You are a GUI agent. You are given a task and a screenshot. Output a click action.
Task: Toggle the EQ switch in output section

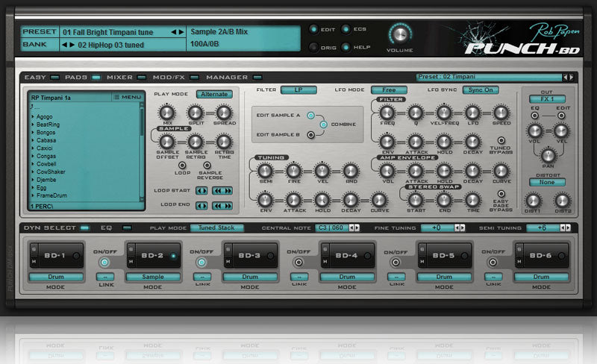coord(535,116)
